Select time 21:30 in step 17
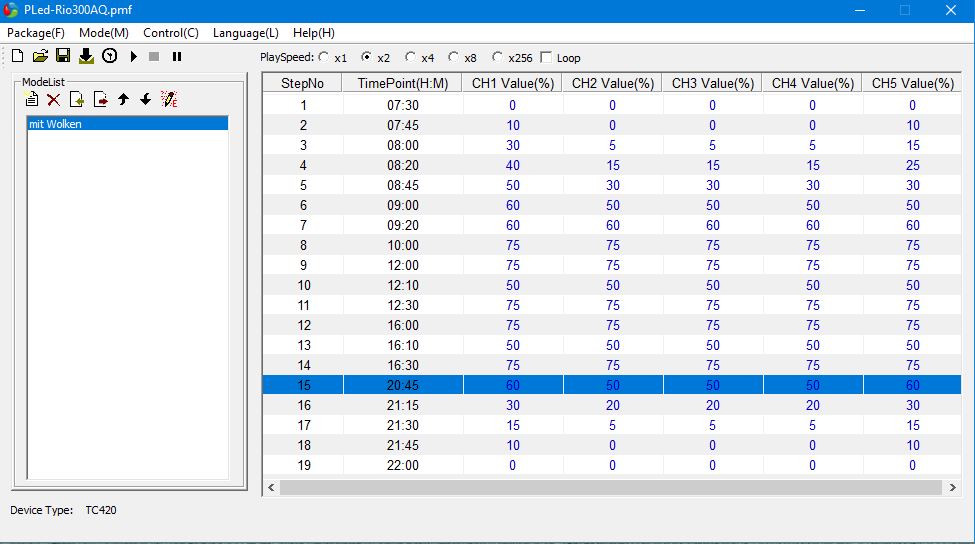The image size is (975, 544). point(403,425)
